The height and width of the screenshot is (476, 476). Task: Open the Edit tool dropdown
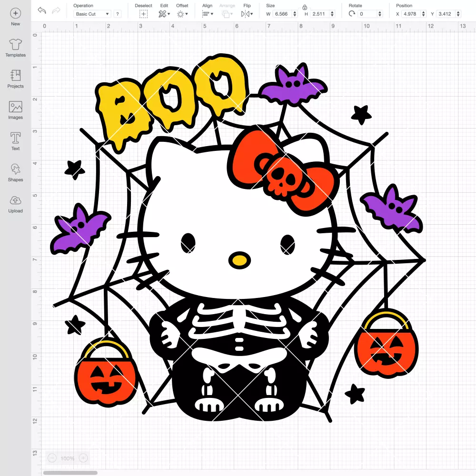(x=164, y=14)
